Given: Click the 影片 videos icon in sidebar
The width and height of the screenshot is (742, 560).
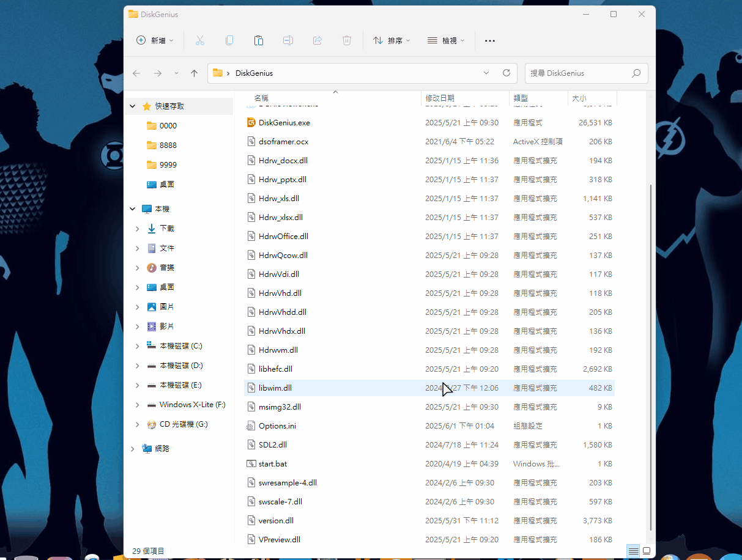Looking at the screenshot, I should 152,326.
